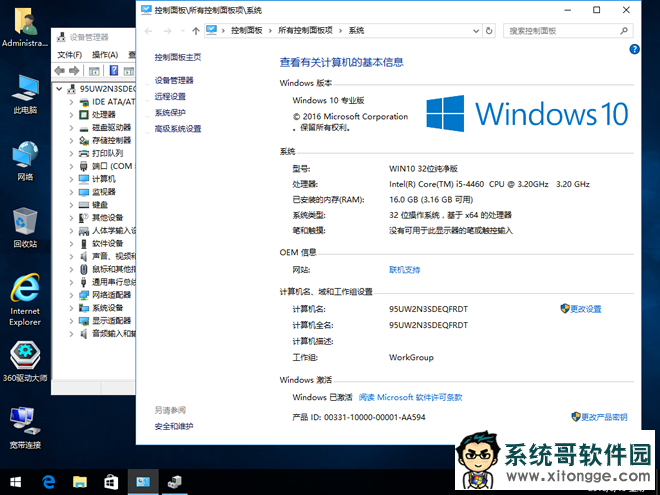Open the 系统保护 sidebar link
The image size is (660, 495).
[170, 112]
